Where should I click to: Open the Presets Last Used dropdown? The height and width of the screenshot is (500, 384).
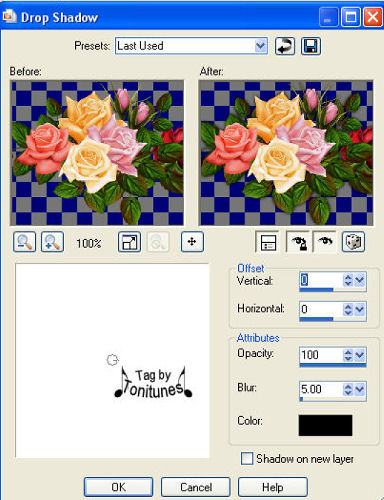(261, 46)
